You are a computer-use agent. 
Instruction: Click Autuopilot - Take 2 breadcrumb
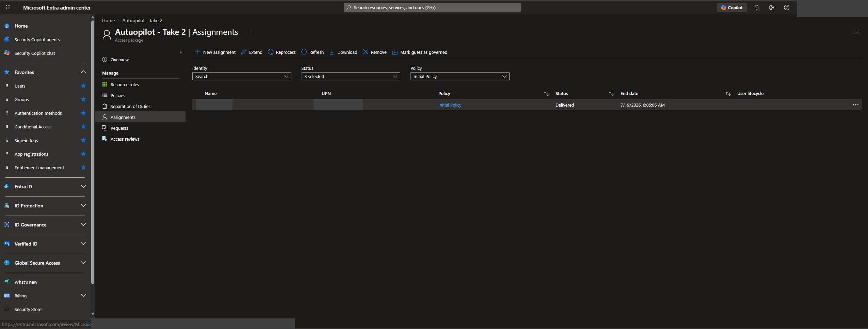(142, 20)
